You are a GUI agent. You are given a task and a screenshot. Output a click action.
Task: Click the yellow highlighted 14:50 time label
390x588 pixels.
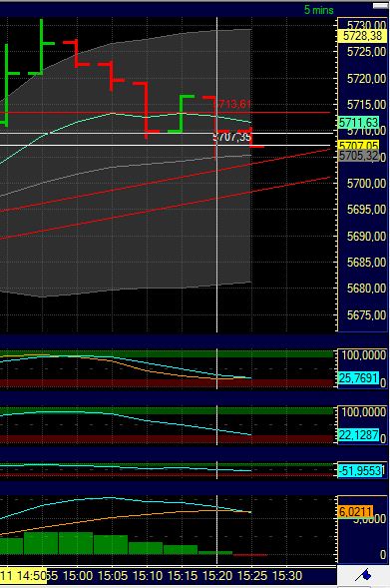pos(23,575)
